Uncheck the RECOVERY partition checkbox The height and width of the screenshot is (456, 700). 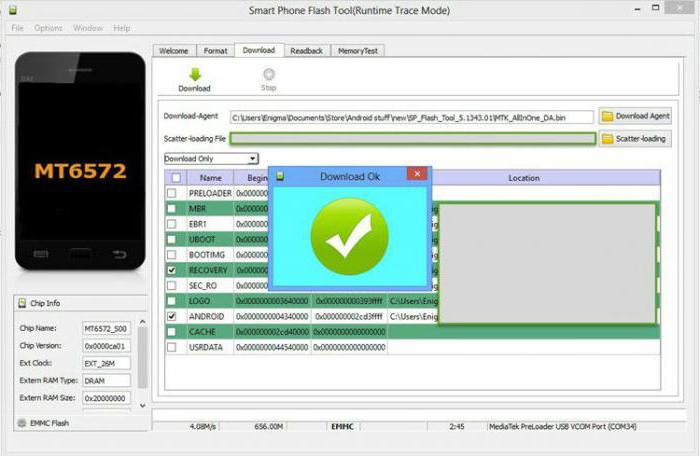[172, 270]
